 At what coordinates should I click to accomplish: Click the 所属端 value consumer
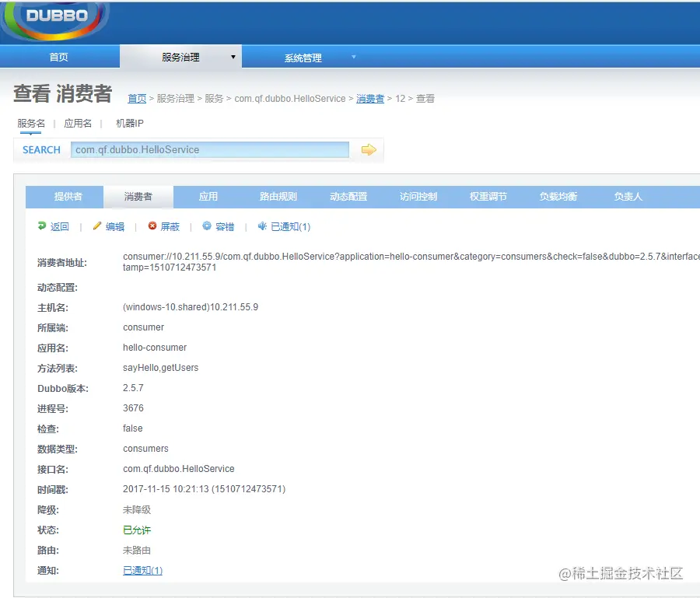pyautogui.click(x=144, y=327)
